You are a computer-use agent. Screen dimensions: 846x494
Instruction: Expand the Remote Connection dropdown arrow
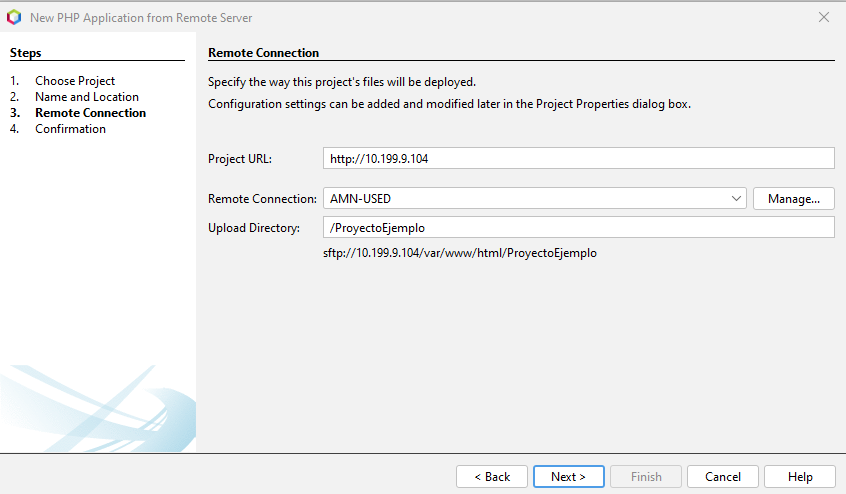click(x=737, y=199)
